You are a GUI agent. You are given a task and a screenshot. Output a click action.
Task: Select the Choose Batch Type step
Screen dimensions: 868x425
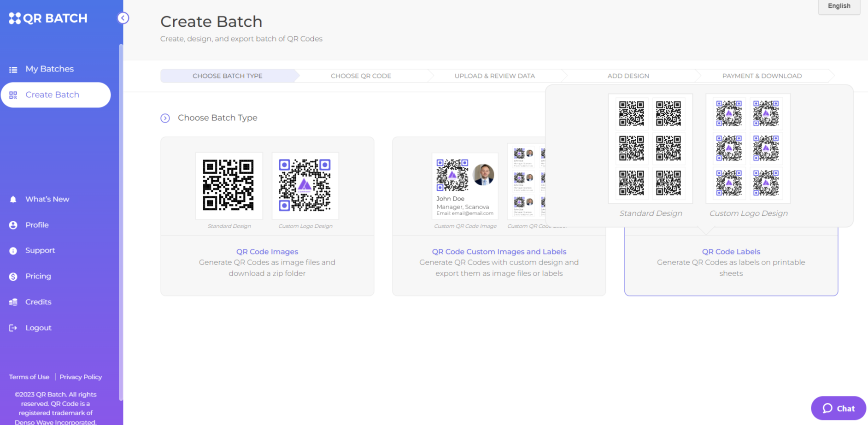tap(228, 76)
